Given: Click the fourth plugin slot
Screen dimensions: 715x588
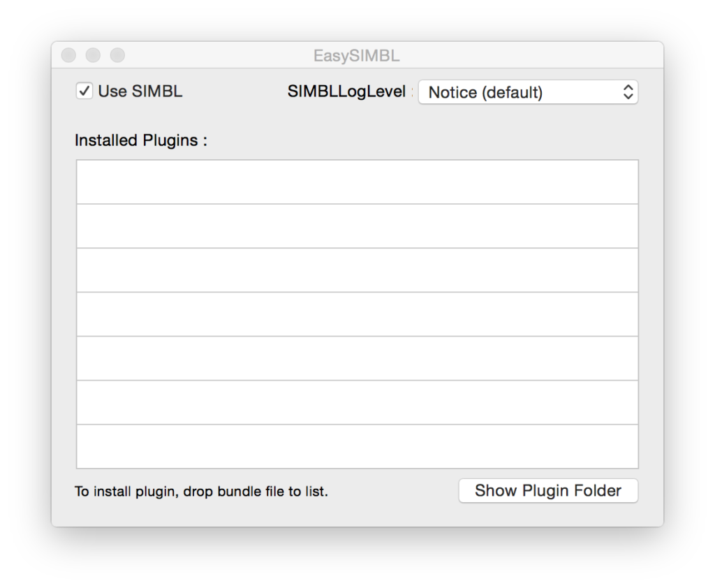Looking at the screenshot, I should pos(357,314).
